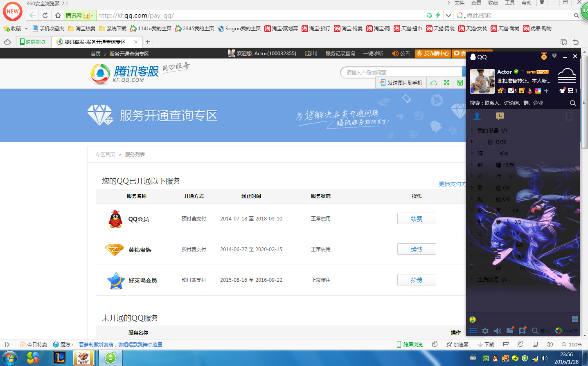Viewport: 588px width, 366px height.
Task: Click 续费 for 黄钻贵族
Action: point(417,249)
